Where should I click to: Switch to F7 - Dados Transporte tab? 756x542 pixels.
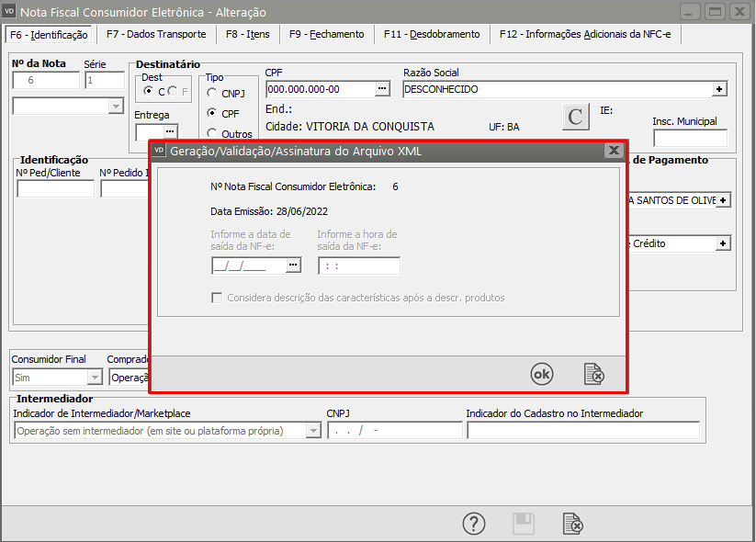tap(155, 34)
